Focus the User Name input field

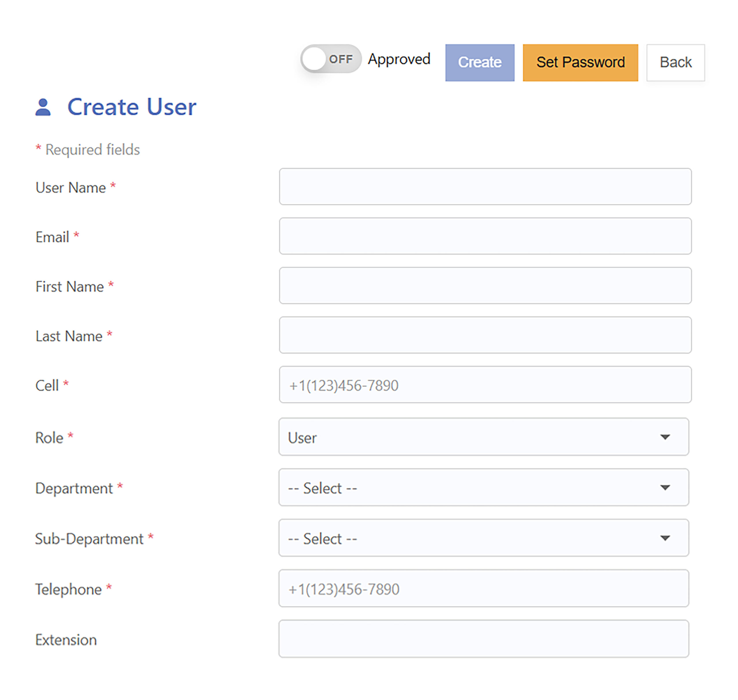click(x=485, y=186)
